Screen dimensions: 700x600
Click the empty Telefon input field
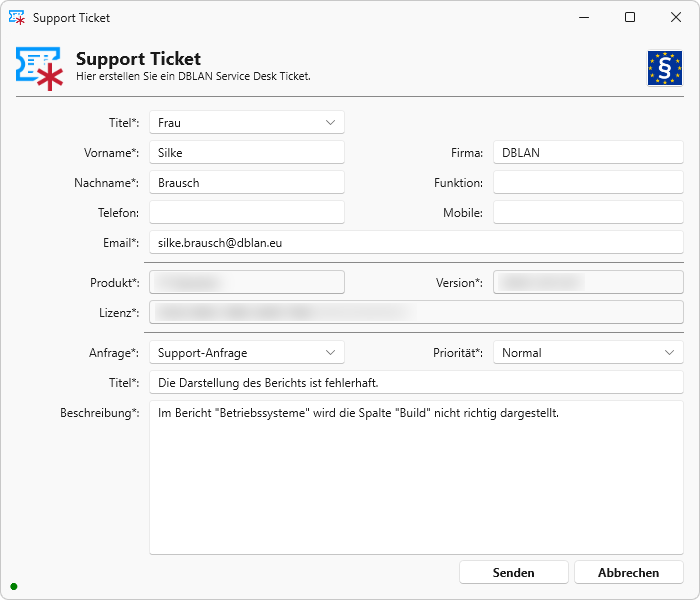pyautogui.click(x=247, y=212)
